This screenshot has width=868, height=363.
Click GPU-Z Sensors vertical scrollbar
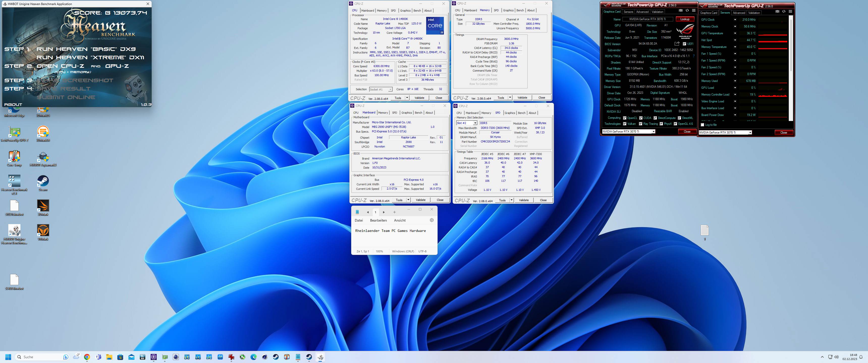791,68
